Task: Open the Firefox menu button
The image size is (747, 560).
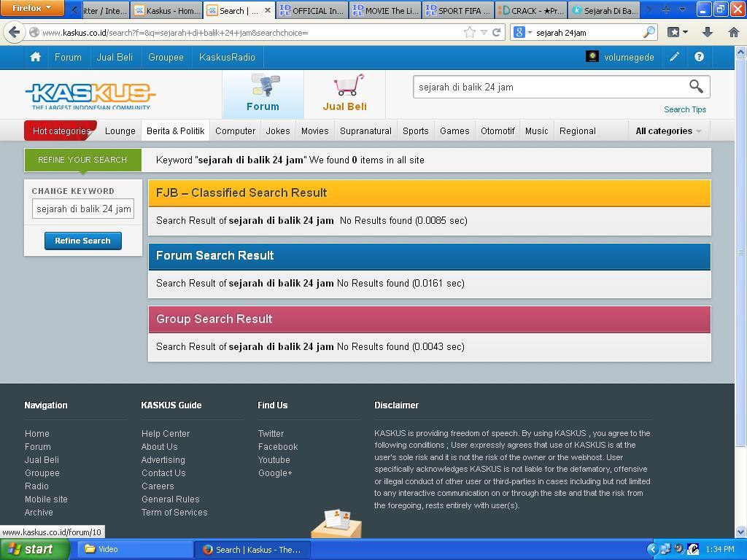Action: point(32,8)
